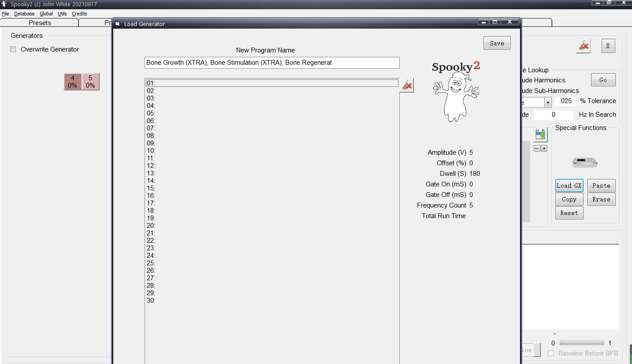This screenshot has height=364, width=632.
Task: Enable the Overwrite Generator checkbox
Action: tap(13, 49)
